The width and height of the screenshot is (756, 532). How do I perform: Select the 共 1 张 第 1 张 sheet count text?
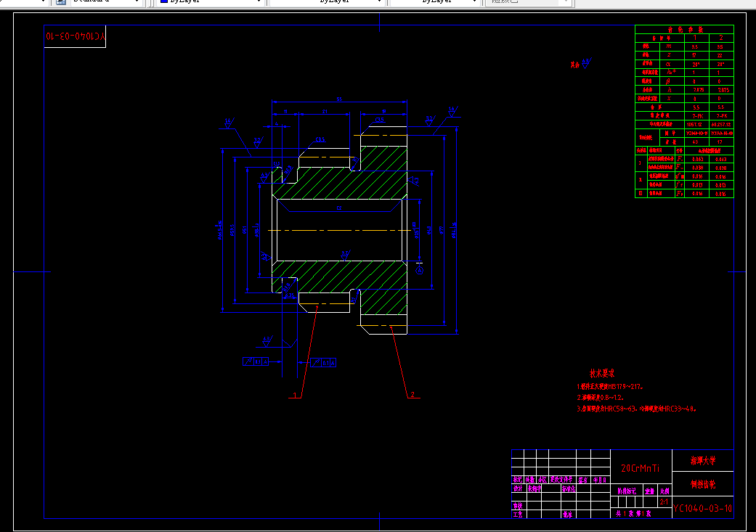click(633, 514)
